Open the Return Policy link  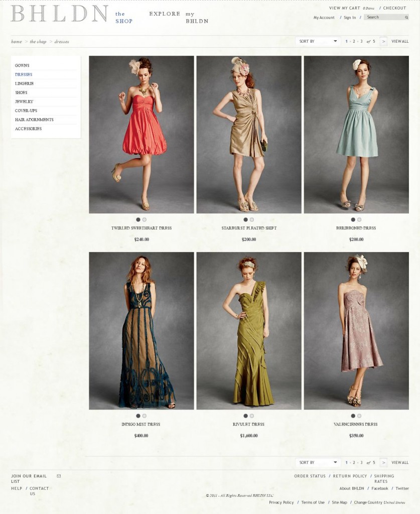tap(350, 476)
